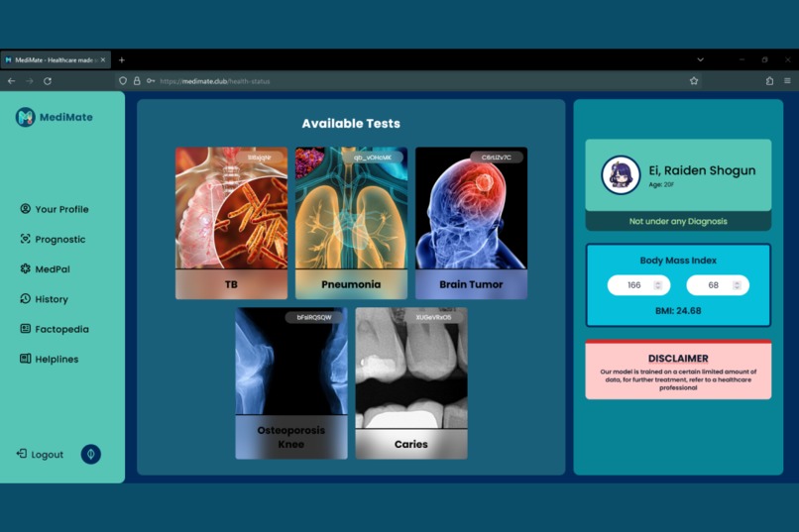Click the Prognostic scan icon

25,239
